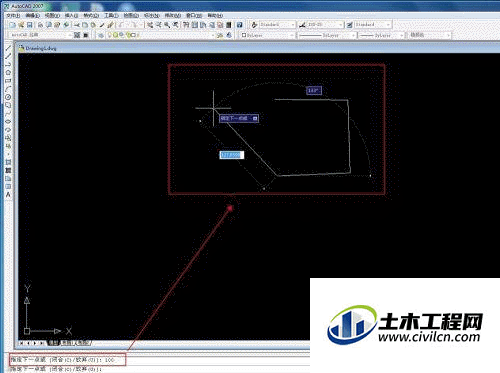
Task: Open the text style Standard dropdown
Action: click(277, 25)
